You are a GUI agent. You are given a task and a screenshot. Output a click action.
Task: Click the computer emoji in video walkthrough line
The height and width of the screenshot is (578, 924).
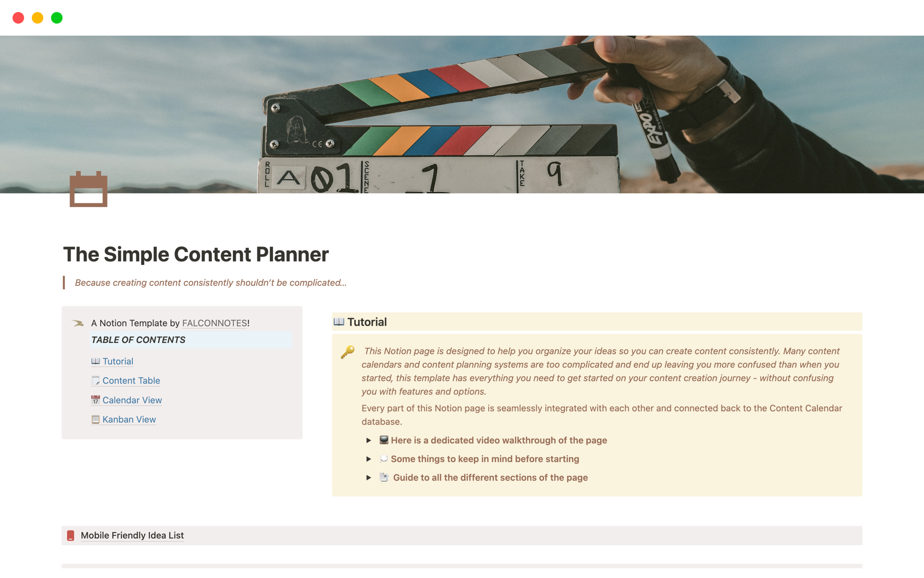tap(384, 440)
